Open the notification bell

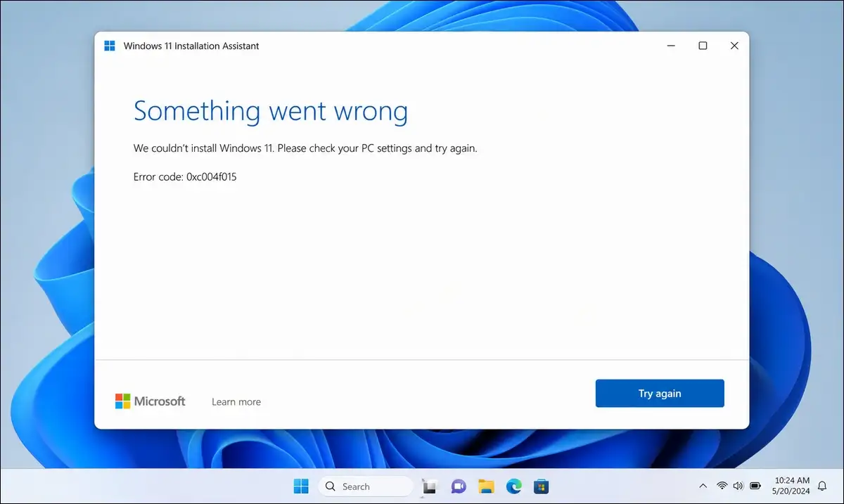[x=822, y=486]
